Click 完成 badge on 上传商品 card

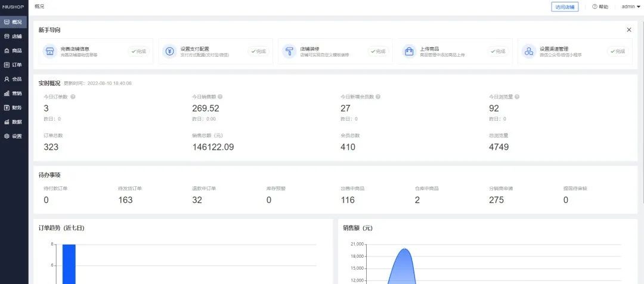point(498,51)
